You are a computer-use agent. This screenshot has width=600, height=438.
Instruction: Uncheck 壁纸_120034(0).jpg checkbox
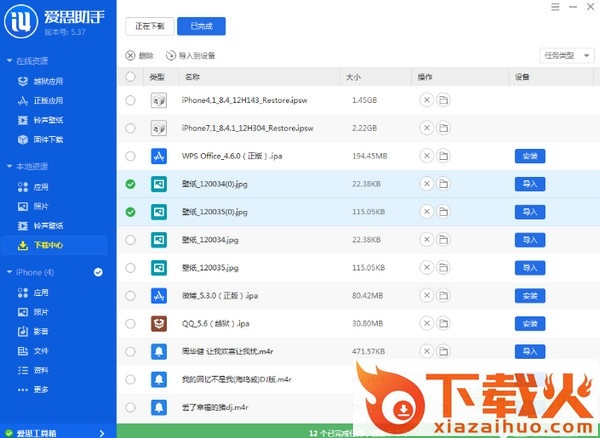(130, 184)
